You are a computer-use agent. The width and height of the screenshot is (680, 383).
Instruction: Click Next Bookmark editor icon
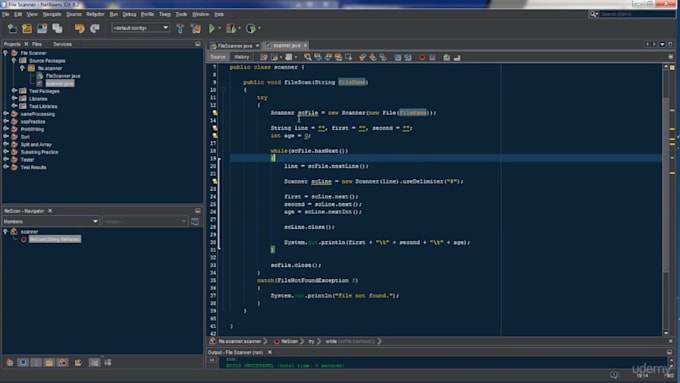(x=373, y=57)
